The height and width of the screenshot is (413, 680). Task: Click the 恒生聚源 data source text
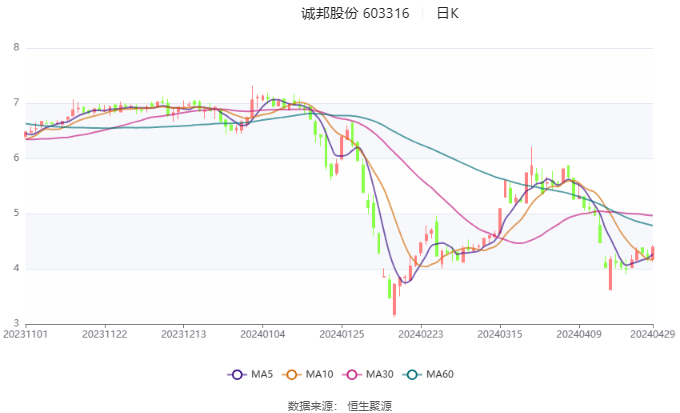point(370,405)
